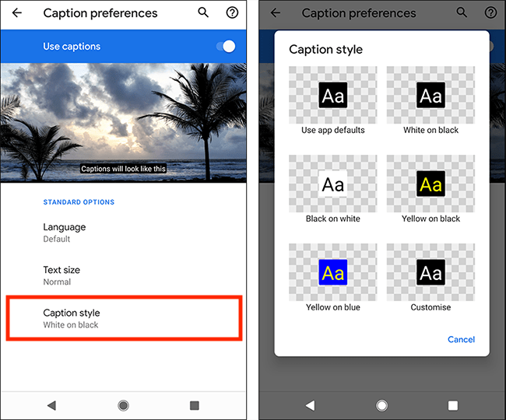This screenshot has width=506, height=420.
Task: Tap the back arrow in left screen
Action: tap(17, 13)
